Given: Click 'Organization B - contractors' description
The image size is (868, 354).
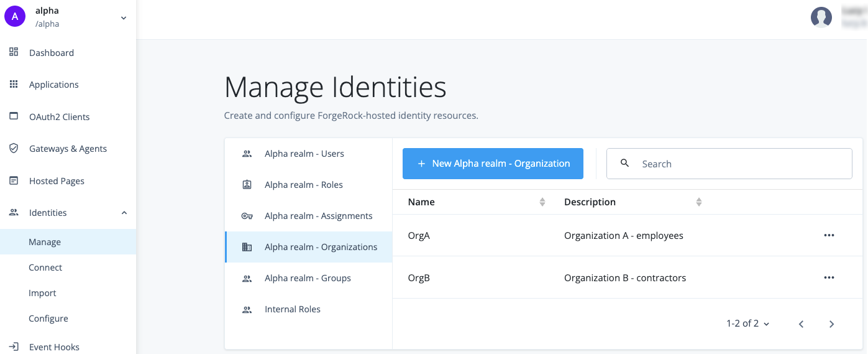Looking at the screenshot, I should tap(625, 278).
